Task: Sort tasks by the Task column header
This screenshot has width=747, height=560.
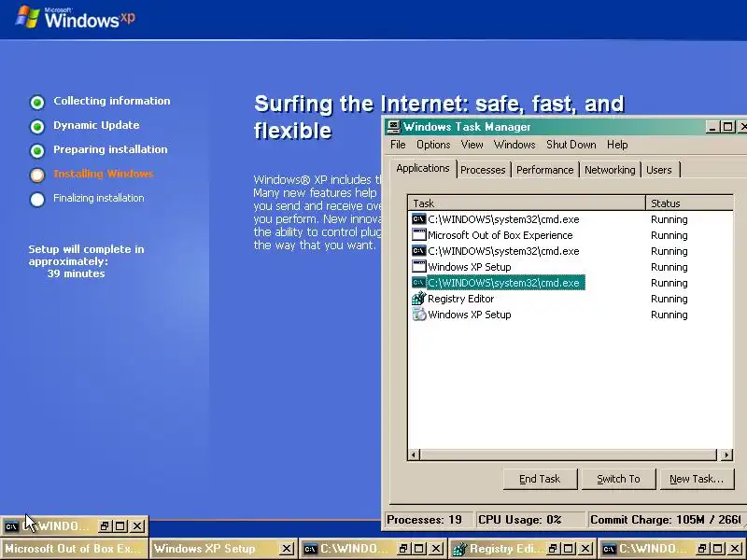Action: (527, 203)
